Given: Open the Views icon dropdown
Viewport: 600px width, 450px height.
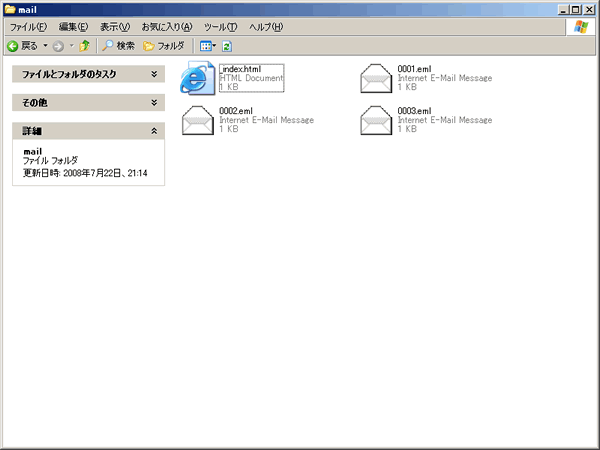Looking at the screenshot, I should tap(208, 46).
